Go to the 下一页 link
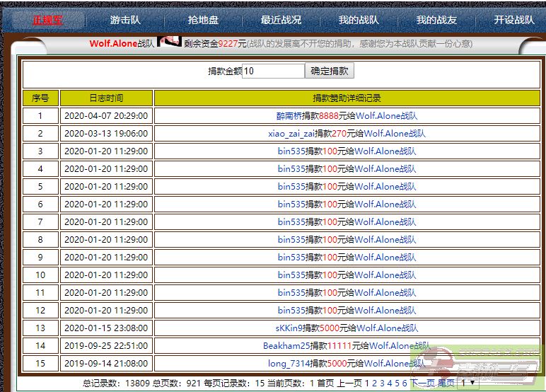 click(x=422, y=383)
